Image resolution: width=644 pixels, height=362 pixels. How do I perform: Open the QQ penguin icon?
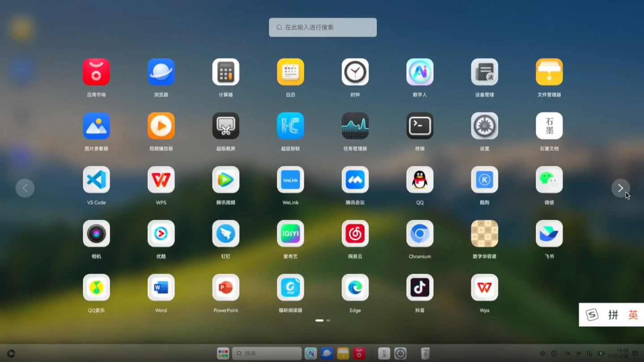419,180
